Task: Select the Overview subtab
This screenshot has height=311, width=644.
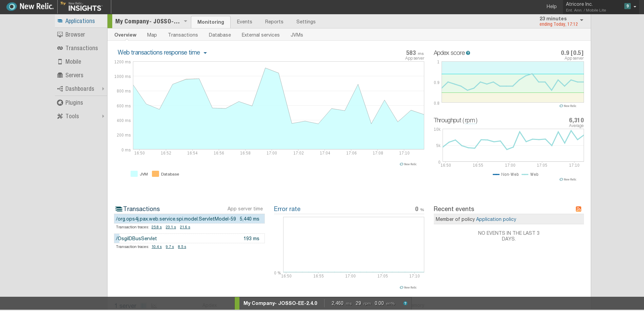Action: [125, 35]
